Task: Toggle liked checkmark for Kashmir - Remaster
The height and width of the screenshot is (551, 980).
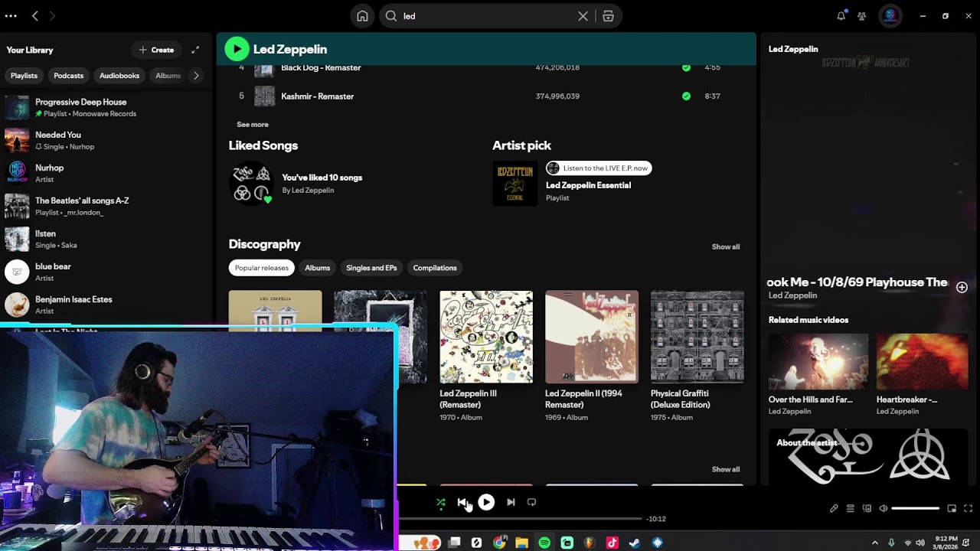Action: (x=686, y=96)
